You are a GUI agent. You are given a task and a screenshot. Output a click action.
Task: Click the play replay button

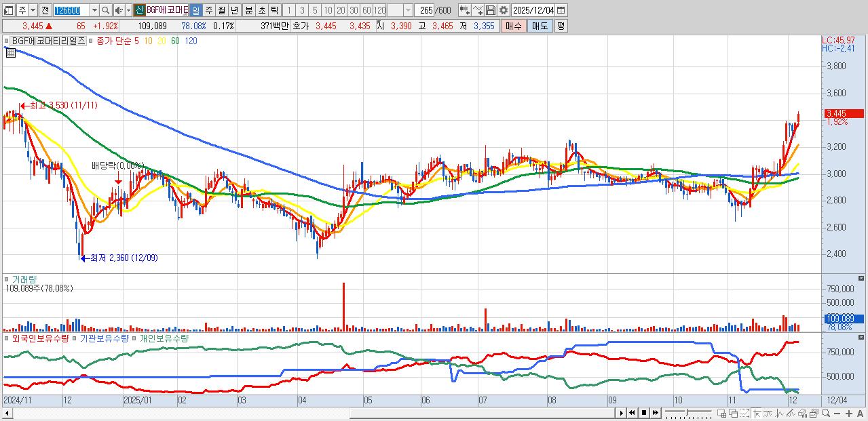click(x=622, y=413)
